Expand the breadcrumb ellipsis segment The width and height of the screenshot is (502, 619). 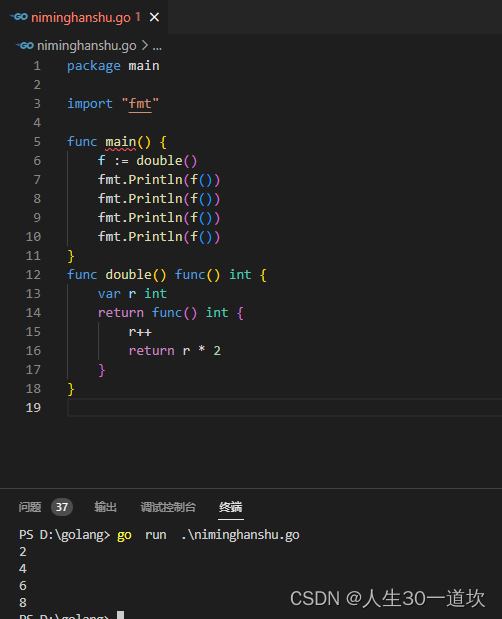point(157,46)
